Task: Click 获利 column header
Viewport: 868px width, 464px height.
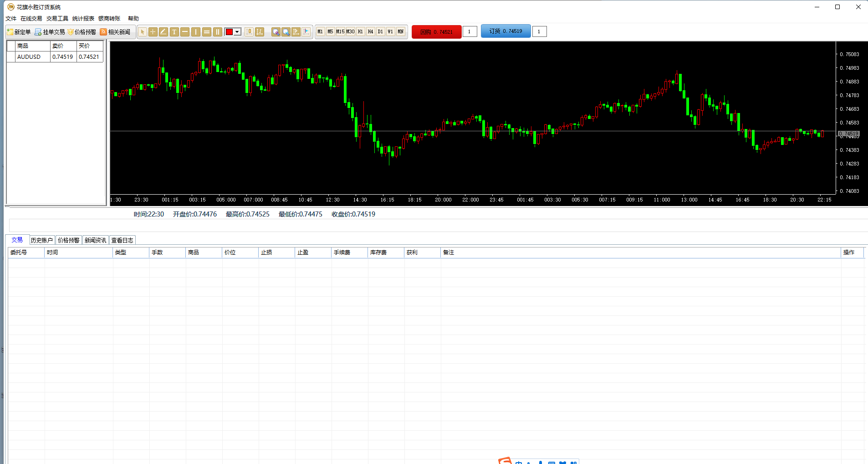Action: click(423, 253)
